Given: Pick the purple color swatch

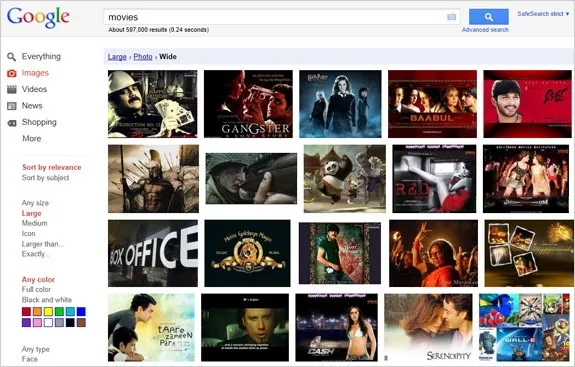Looking at the screenshot, I should (x=26, y=323).
